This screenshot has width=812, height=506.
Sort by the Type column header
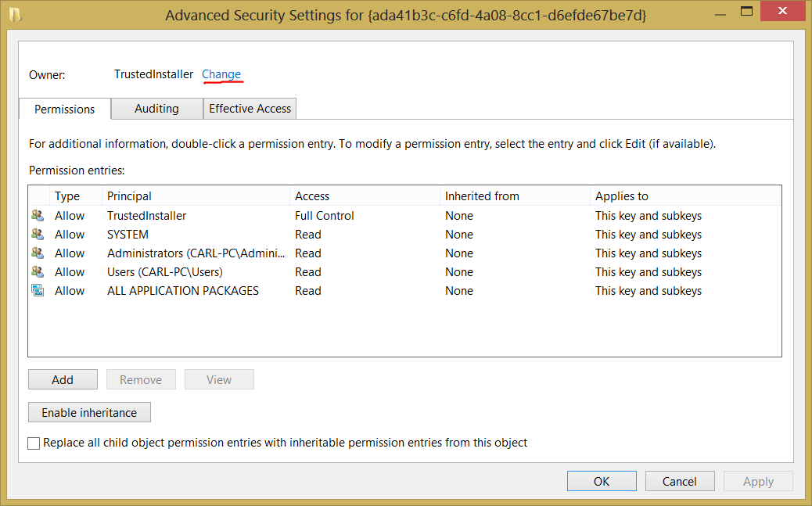pos(76,196)
